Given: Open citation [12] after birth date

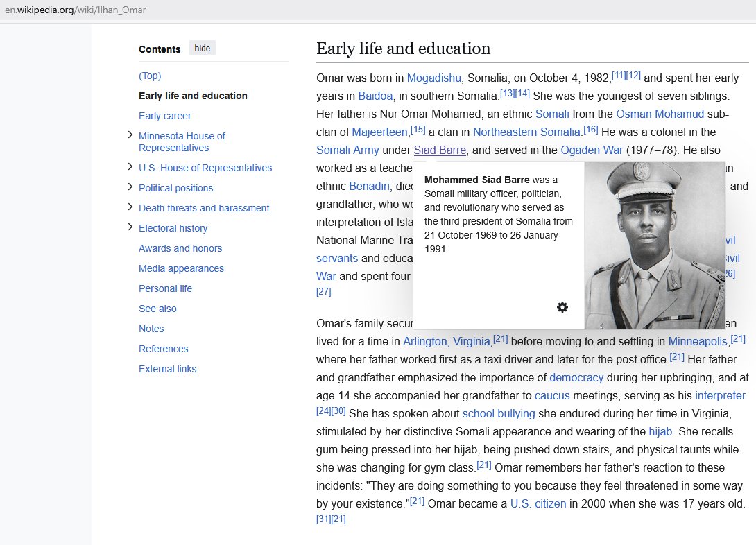Looking at the screenshot, I should [633, 76].
